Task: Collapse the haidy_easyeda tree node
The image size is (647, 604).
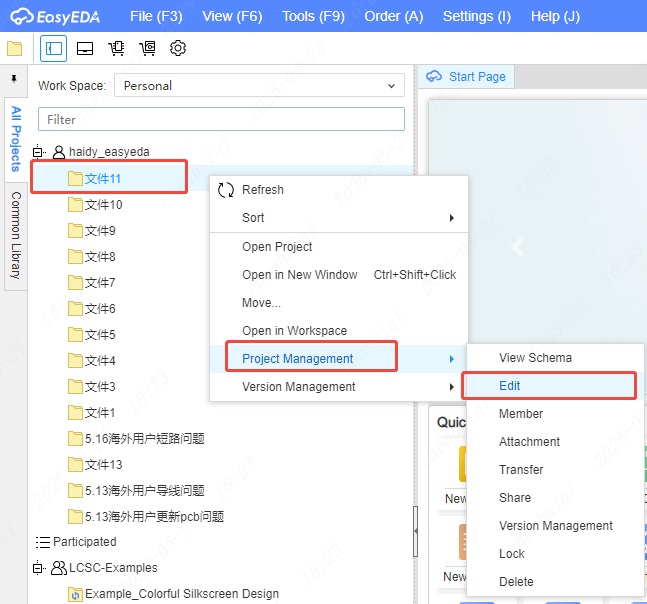Action: click(40, 152)
